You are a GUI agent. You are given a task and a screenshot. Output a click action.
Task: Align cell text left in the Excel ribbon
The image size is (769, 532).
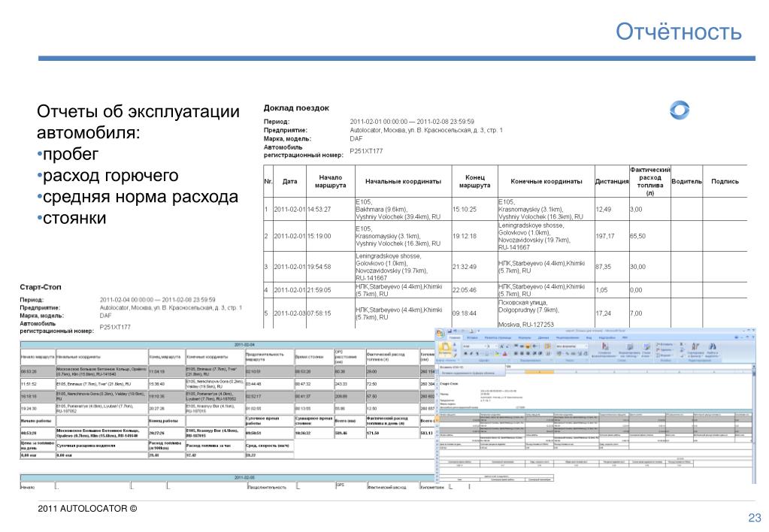point(516,353)
